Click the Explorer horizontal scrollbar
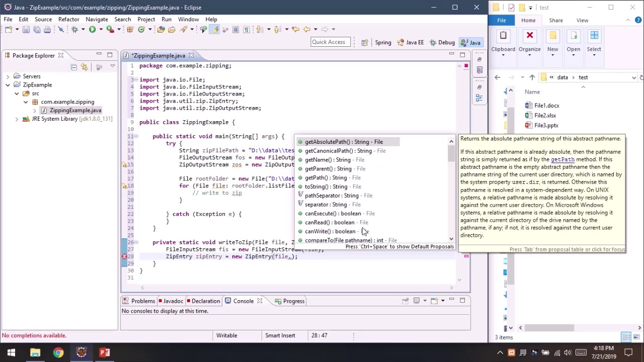This screenshot has height=362, width=644. point(550,328)
